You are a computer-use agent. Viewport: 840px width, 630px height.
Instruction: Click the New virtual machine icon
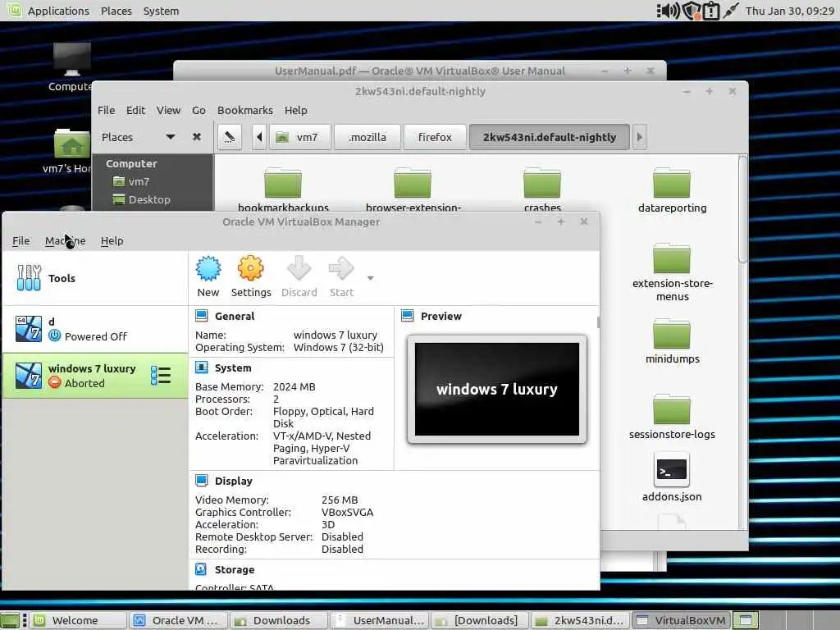coord(208,276)
